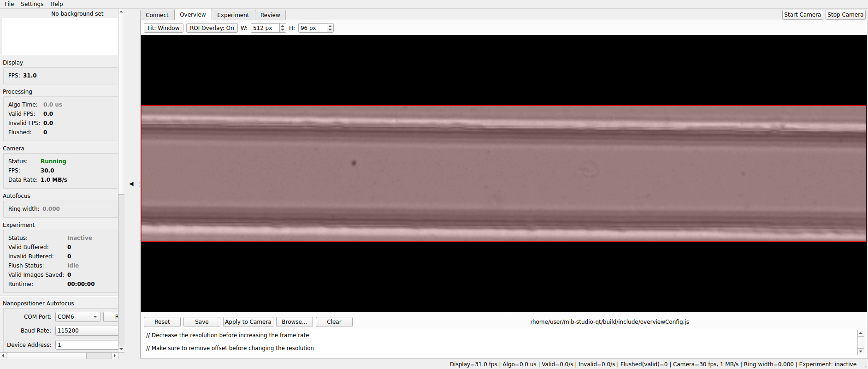Image resolution: width=868 pixels, height=369 pixels.
Task: Click the Ring width 0.000 value
Action: (51, 209)
